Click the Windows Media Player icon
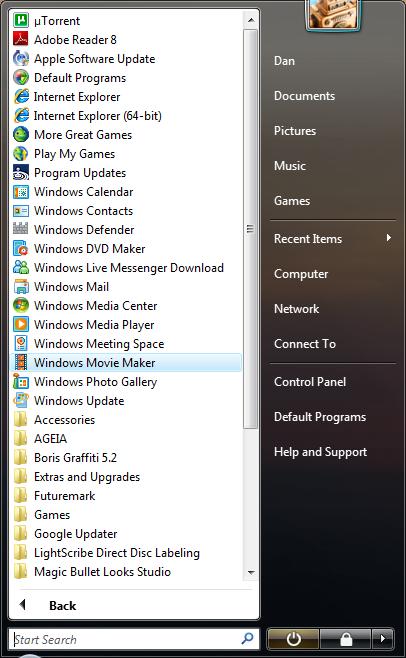Screen dimensions: 406x658 (21, 324)
